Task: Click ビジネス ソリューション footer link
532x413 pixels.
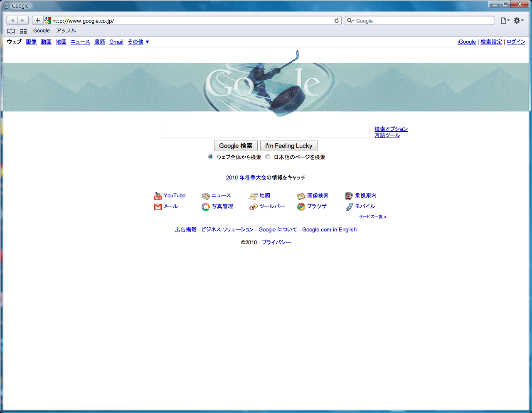Action: [x=227, y=230]
